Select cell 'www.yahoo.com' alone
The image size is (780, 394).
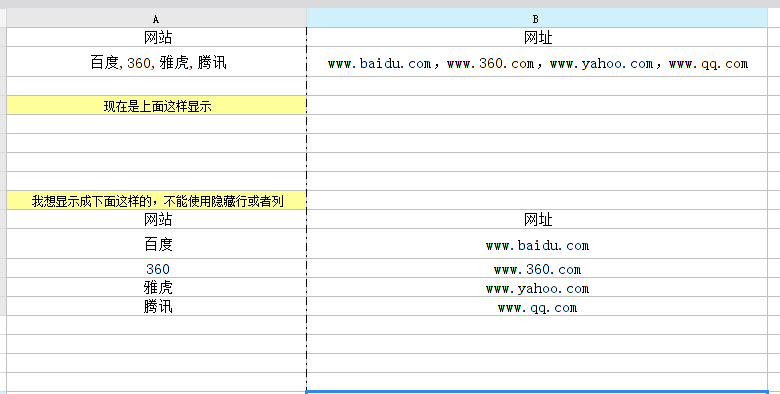tap(537, 288)
